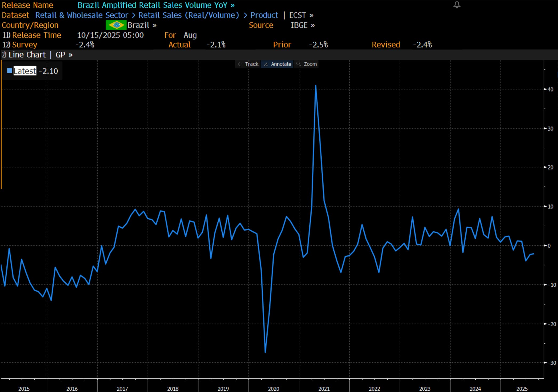Viewport: 558px width, 392px height.
Task: Click the 2021 peak on chart line
Action: coord(316,86)
